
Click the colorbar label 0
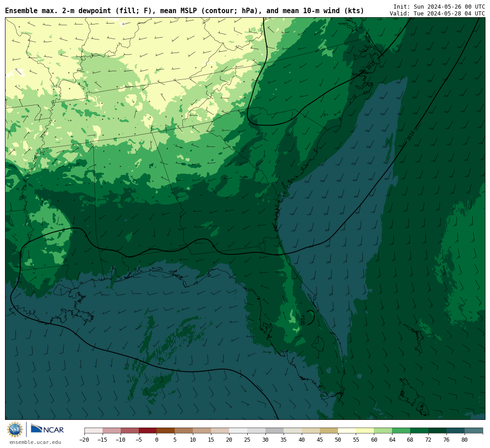coord(157,439)
